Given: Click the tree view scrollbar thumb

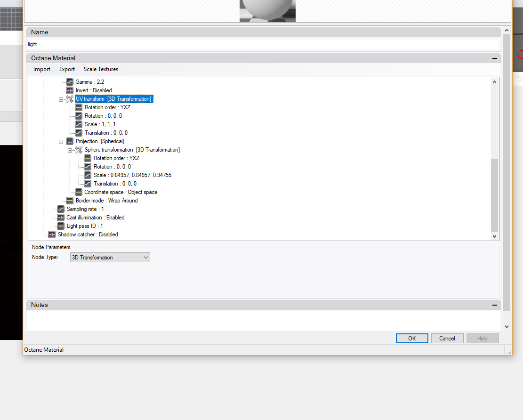Looking at the screenshot, I should (494, 195).
